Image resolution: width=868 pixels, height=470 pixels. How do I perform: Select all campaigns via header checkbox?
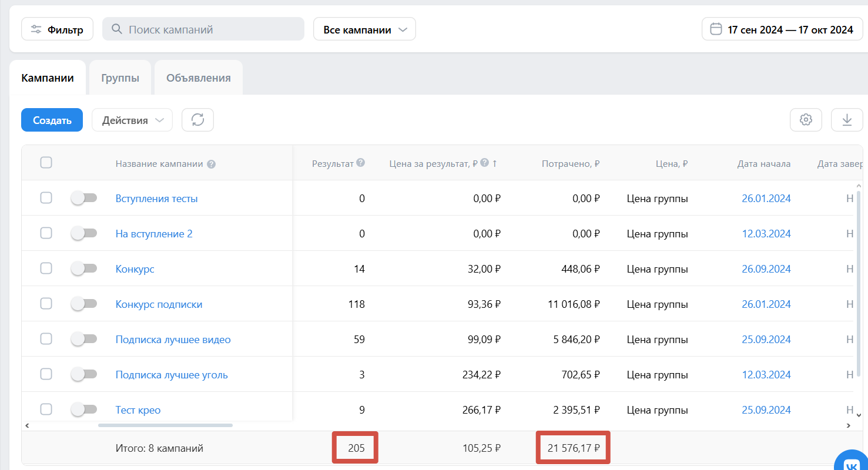pyautogui.click(x=46, y=163)
